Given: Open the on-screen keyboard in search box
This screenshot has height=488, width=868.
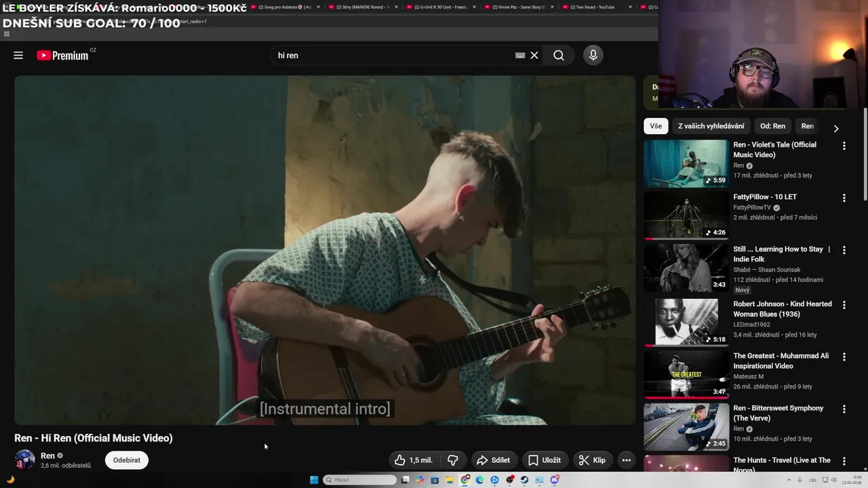Looking at the screenshot, I should (520, 56).
